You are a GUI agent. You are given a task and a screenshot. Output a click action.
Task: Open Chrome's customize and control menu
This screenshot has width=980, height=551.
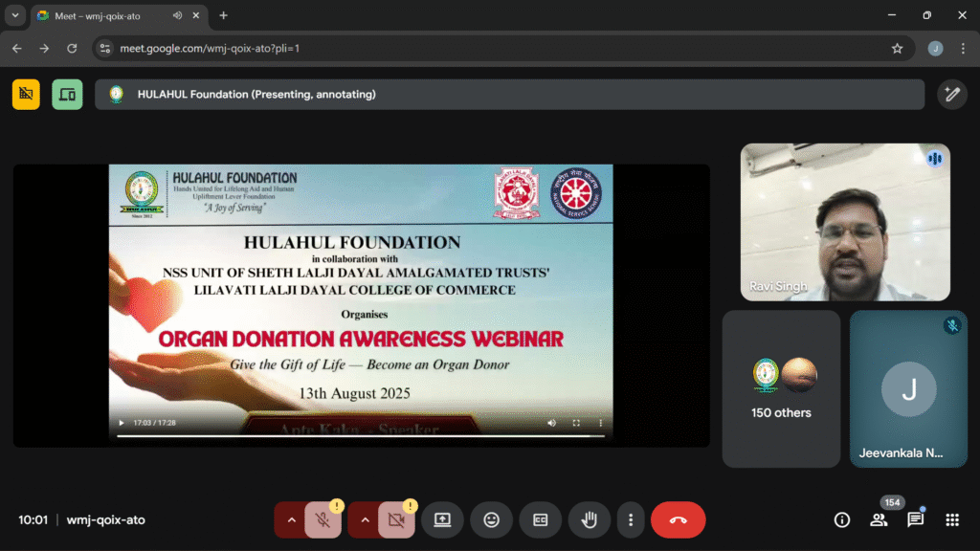coord(962,47)
